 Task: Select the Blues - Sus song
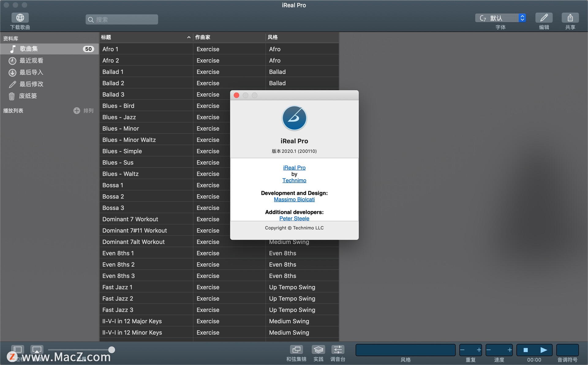[165, 162]
